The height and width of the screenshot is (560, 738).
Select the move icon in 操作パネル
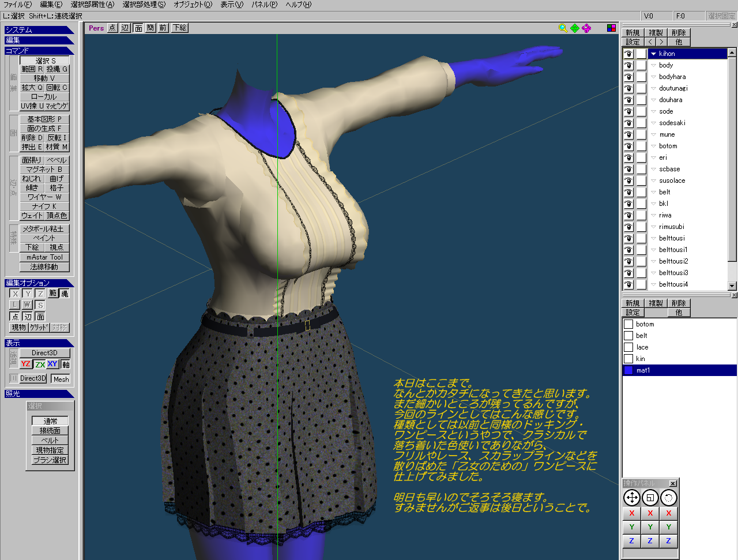coord(632,498)
